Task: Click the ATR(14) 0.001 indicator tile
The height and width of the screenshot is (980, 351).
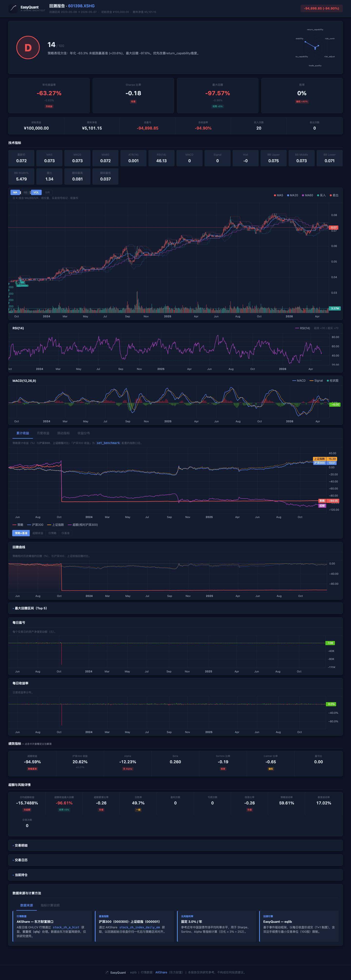Action: click(x=133, y=158)
